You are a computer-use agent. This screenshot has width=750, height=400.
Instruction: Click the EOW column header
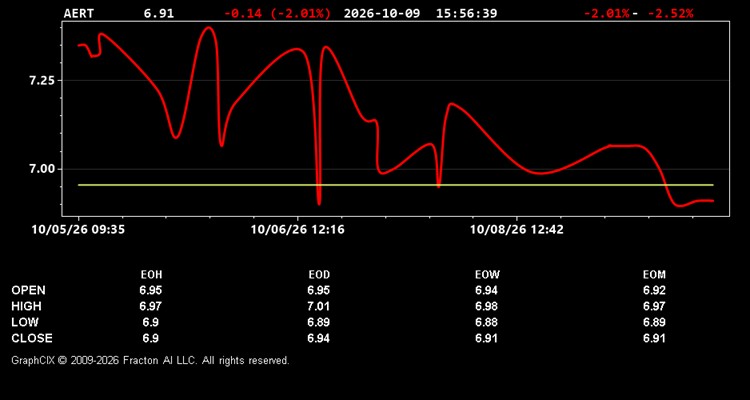click(x=487, y=275)
